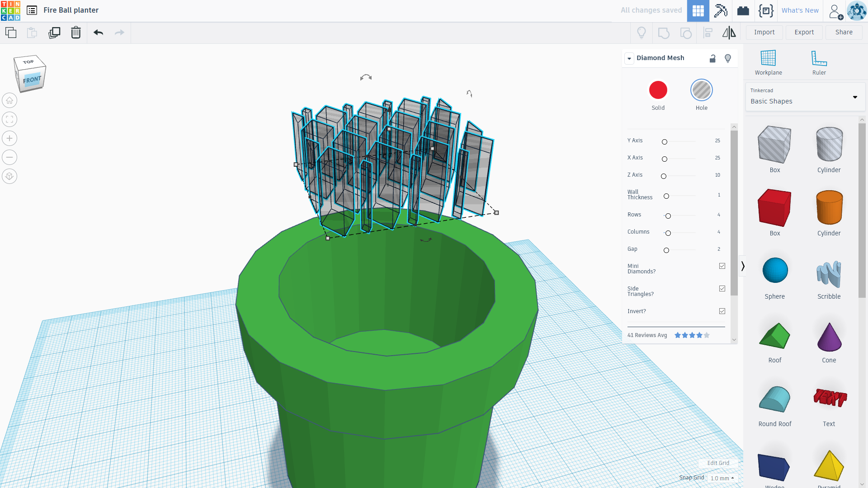Image resolution: width=868 pixels, height=488 pixels.
Task: Select the Ruler tool
Action: pos(819,63)
